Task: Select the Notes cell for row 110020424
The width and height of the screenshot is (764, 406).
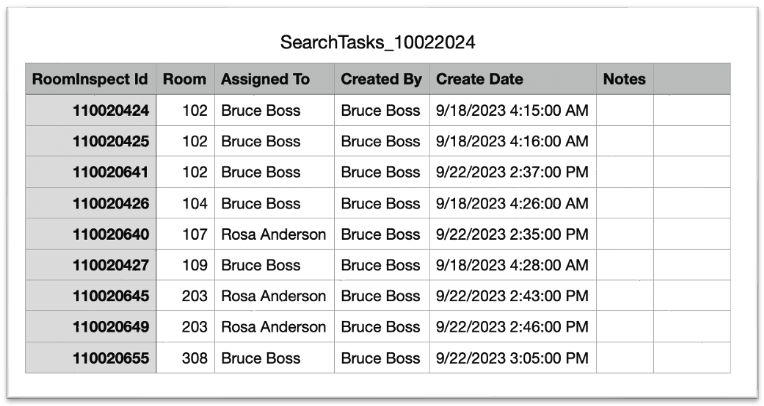Action: coord(624,110)
